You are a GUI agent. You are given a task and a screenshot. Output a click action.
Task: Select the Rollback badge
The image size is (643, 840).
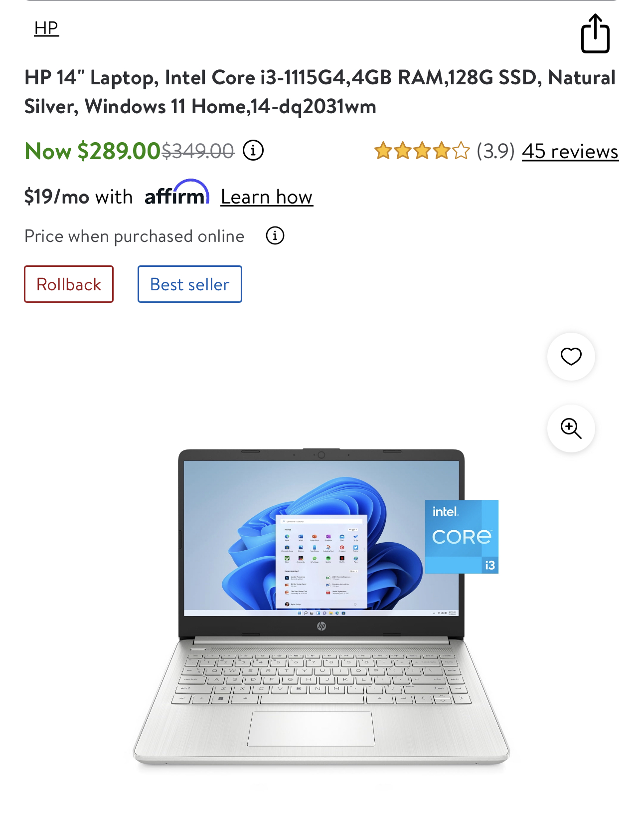[x=69, y=284]
